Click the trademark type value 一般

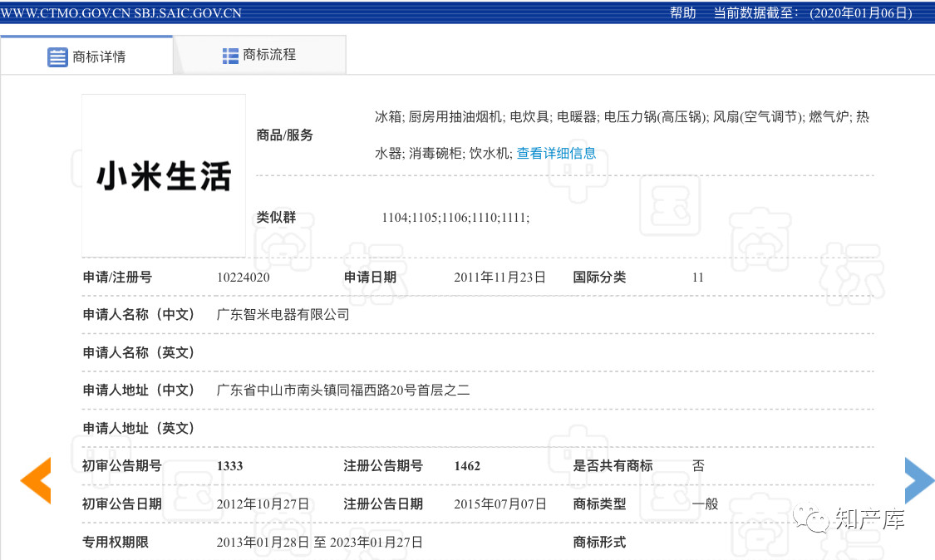(705, 504)
